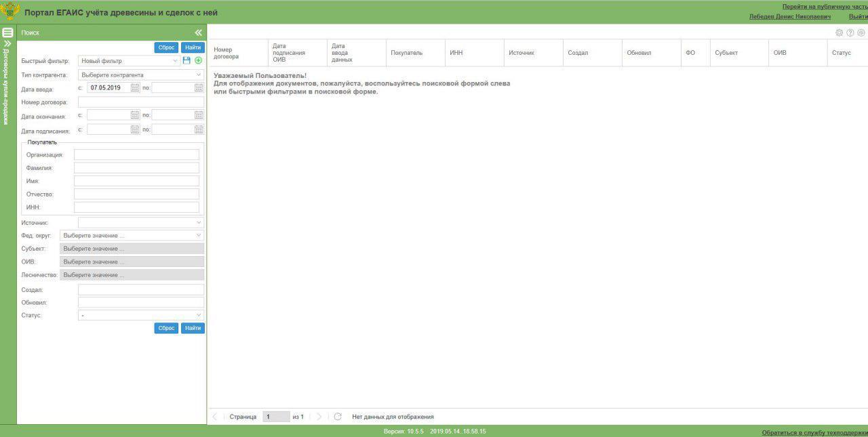The height and width of the screenshot is (437, 868).
Task: Focus the Создал input field
Action: pyautogui.click(x=141, y=289)
